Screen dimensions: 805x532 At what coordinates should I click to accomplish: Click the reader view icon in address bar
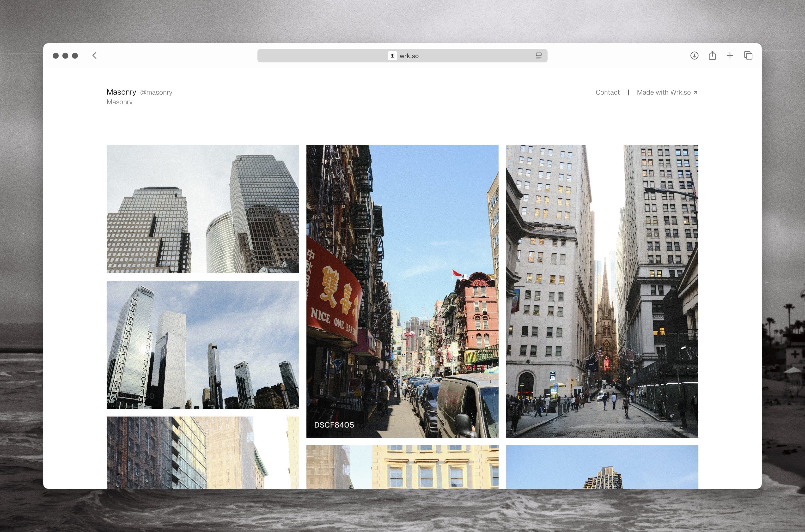pos(538,56)
